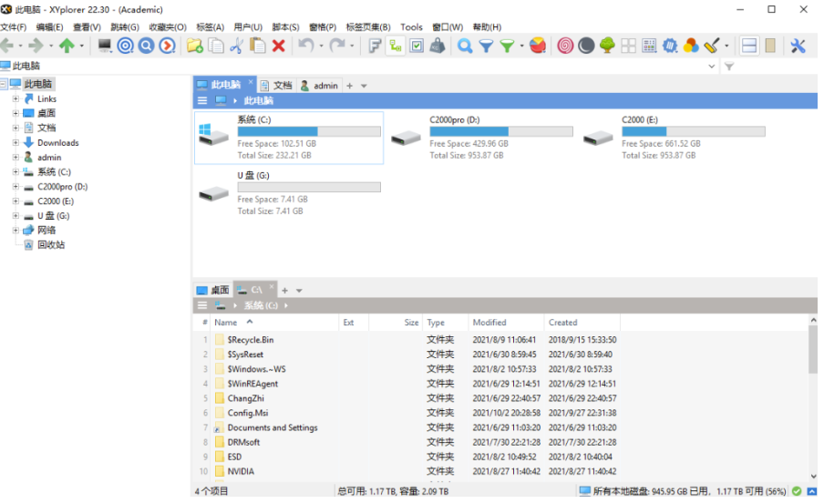Click the blue filter funnel

click(x=486, y=46)
